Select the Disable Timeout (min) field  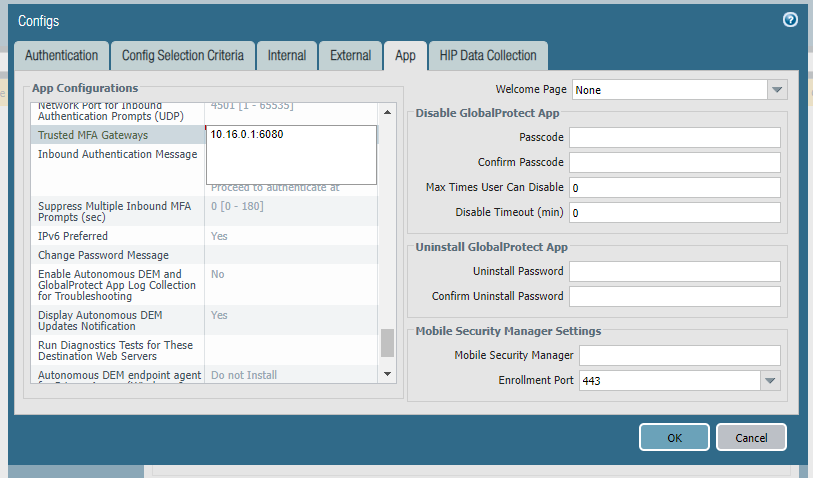pyautogui.click(x=674, y=213)
